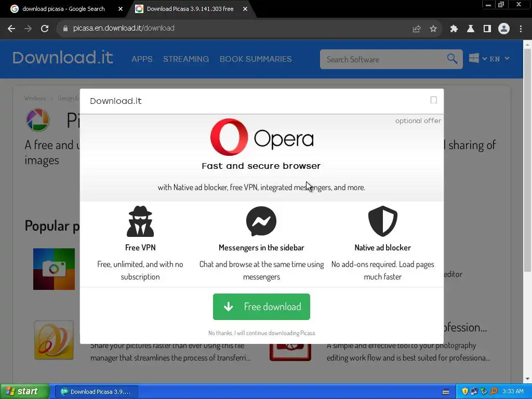Click the "Fast and secure browser" heading
Image resolution: width=532 pixels, height=399 pixels.
click(x=261, y=166)
